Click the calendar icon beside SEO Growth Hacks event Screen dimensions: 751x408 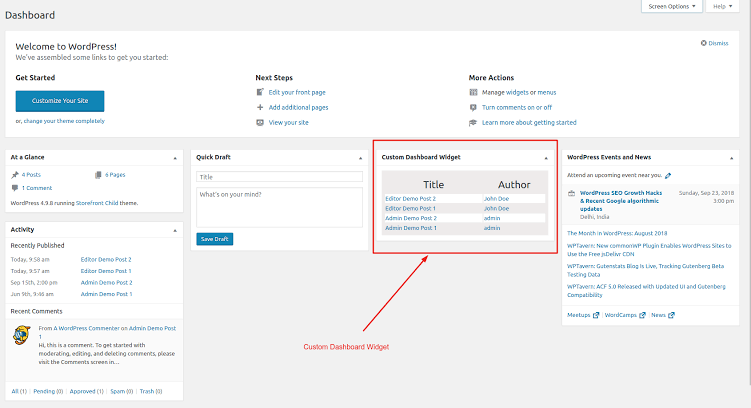[571, 193]
